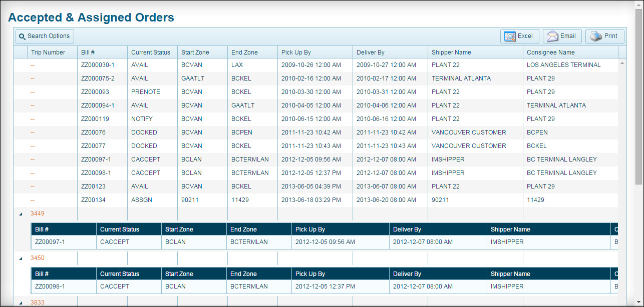Sort by main Start Zone header
Image resolution: width=644 pixels, height=307 pixels.
202,52
